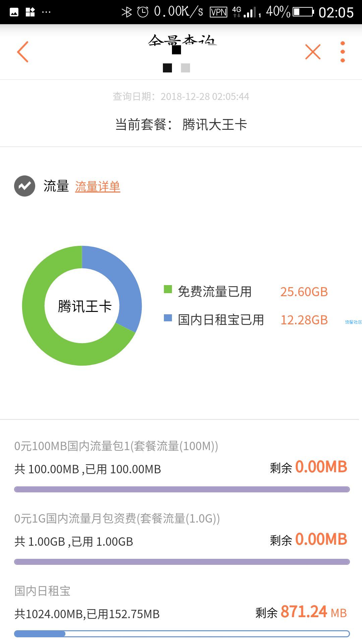Click the gray traffic chart icon
This screenshot has width=362, height=644.
point(24,186)
